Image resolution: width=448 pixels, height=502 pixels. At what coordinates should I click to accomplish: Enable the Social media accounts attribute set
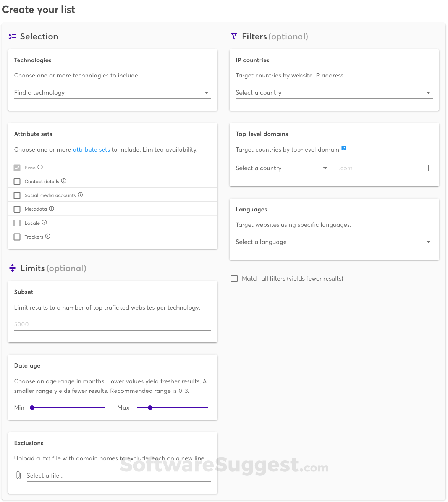pos(17,195)
